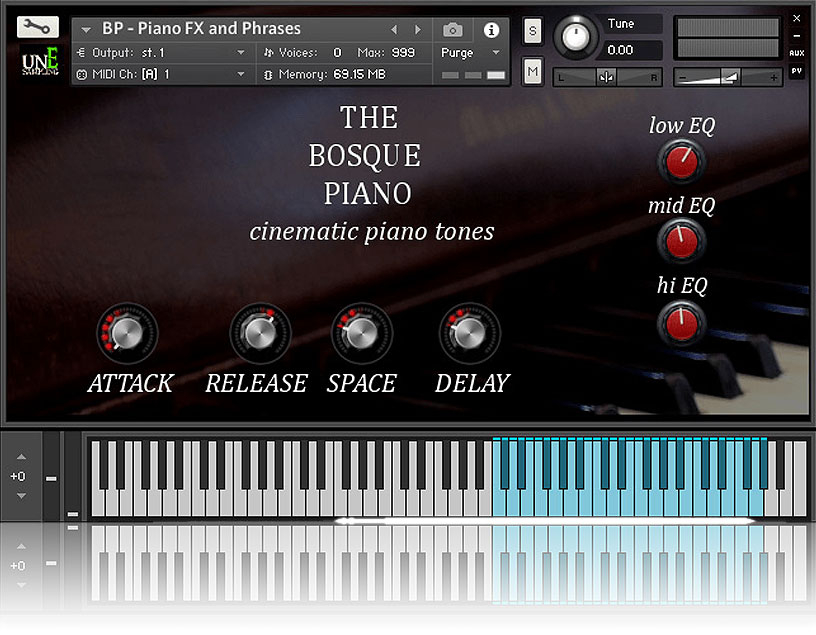Viewport: 816px width, 635px height.
Task: Go to previous instrument preset arrow
Action: pos(394,30)
